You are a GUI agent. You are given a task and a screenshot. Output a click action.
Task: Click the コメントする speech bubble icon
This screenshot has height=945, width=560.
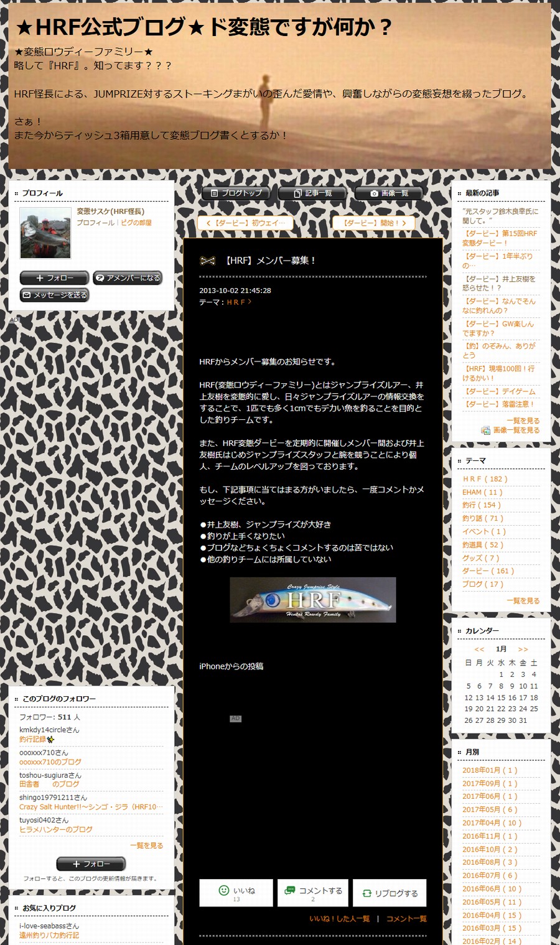(x=289, y=890)
